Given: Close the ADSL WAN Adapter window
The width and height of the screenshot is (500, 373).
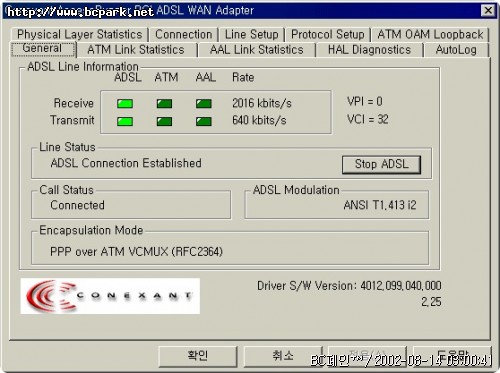Looking at the screenshot, I should click(x=488, y=10).
